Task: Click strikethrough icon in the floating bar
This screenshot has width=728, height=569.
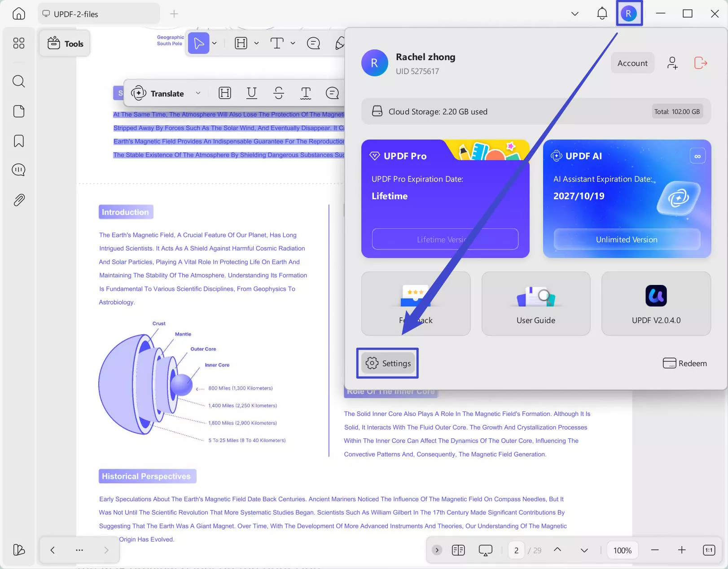Action: [279, 93]
